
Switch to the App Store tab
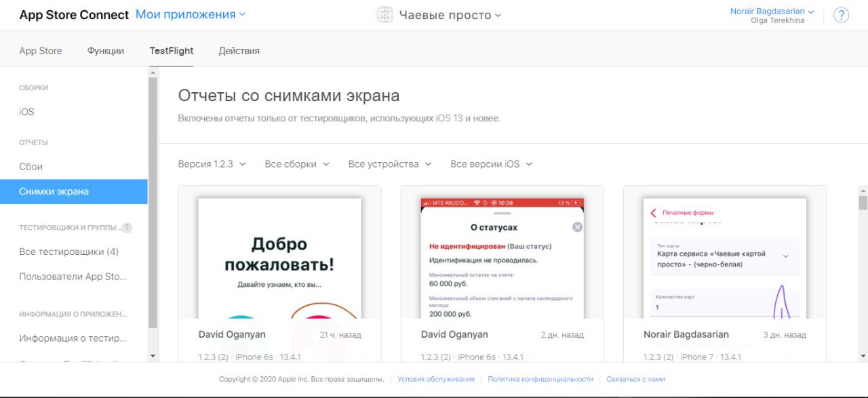tap(41, 51)
